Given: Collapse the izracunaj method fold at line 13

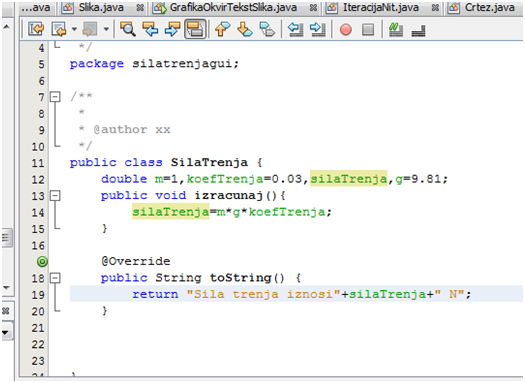Looking at the screenshot, I should pos(55,196).
